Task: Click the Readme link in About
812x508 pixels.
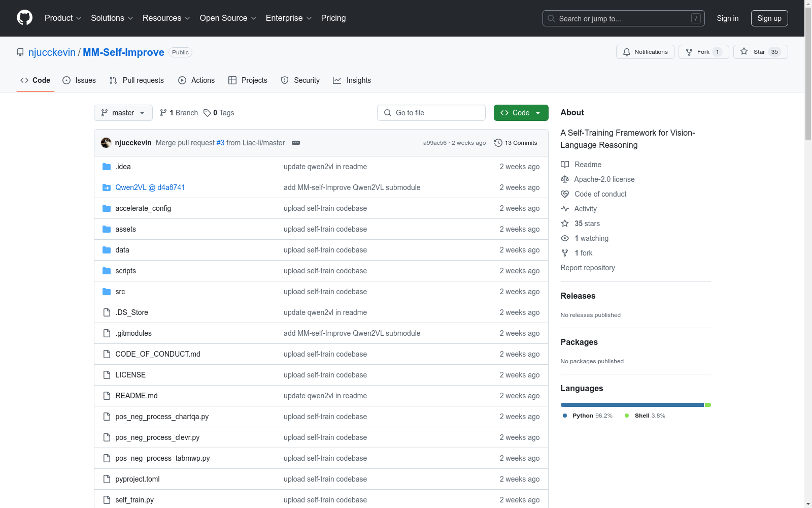Action: click(581, 165)
